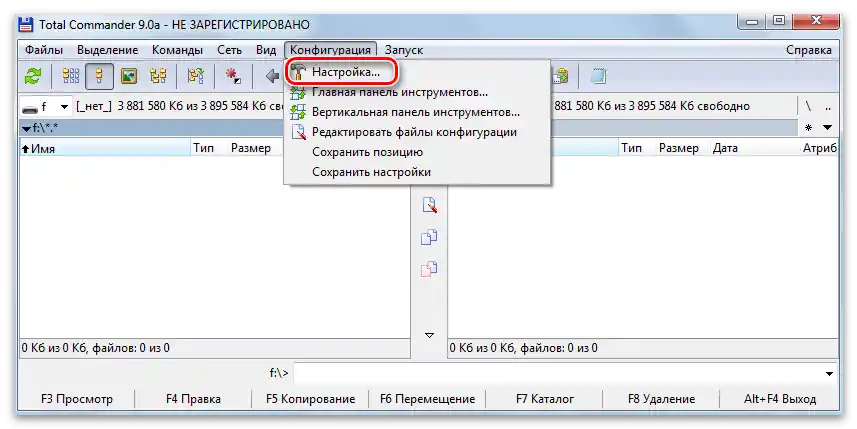Click right panel asterisk favorites button
The height and width of the screenshot is (429, 857).
coord(808,128)
